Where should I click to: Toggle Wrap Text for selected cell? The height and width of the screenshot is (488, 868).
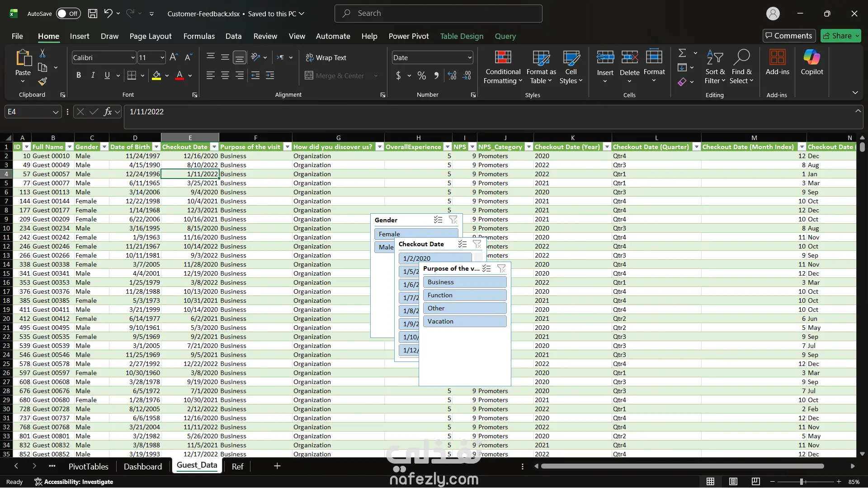click(326, 57)
